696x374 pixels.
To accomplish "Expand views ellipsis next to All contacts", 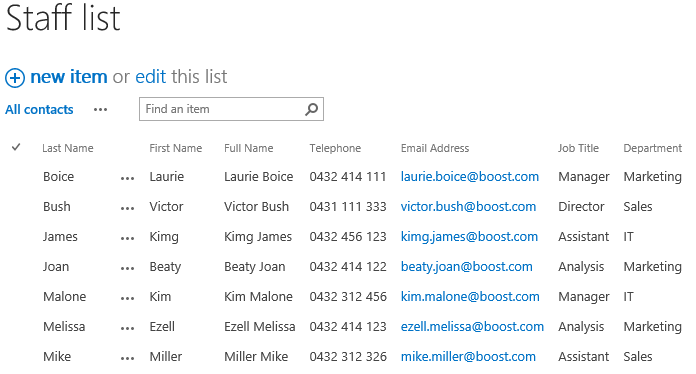I will coord(100,110).
